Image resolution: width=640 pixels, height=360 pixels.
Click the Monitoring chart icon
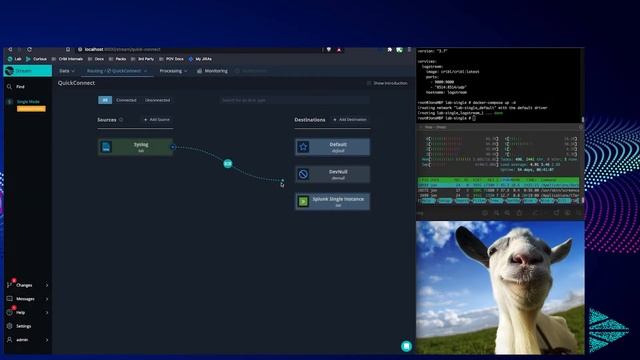click(x=200, y=71)
